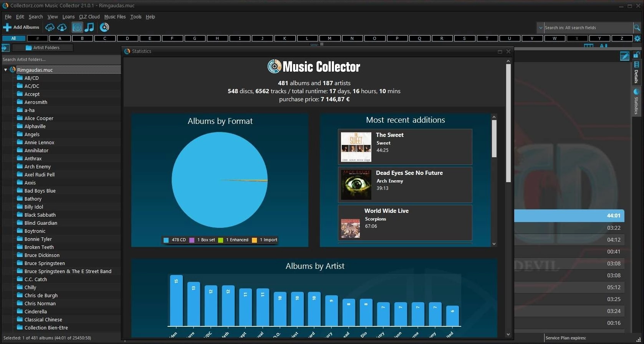Image resolution: width=644 pixels, height=344 pixels.
Task: Open the Loans menu
Action: click(x=68, y=17)
